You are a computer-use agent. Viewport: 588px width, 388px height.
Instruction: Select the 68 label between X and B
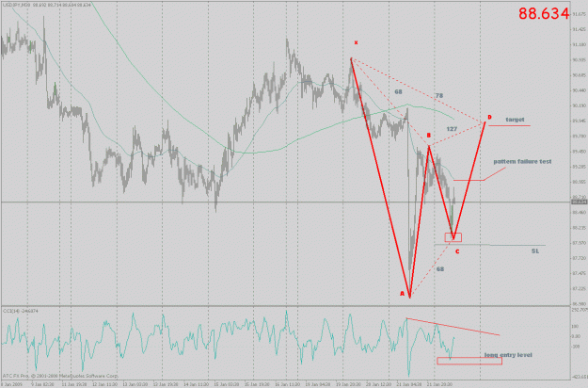click(398, 91)
